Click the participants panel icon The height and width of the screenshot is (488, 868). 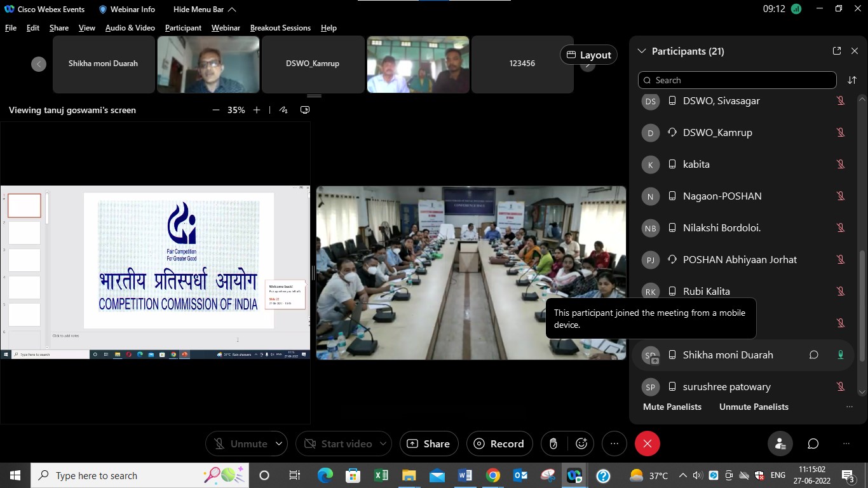coord(780,444)
